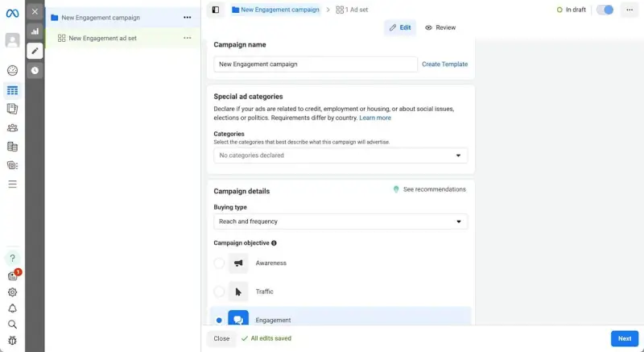
Task: Switch to the Review tab
Action: (440, 27)
